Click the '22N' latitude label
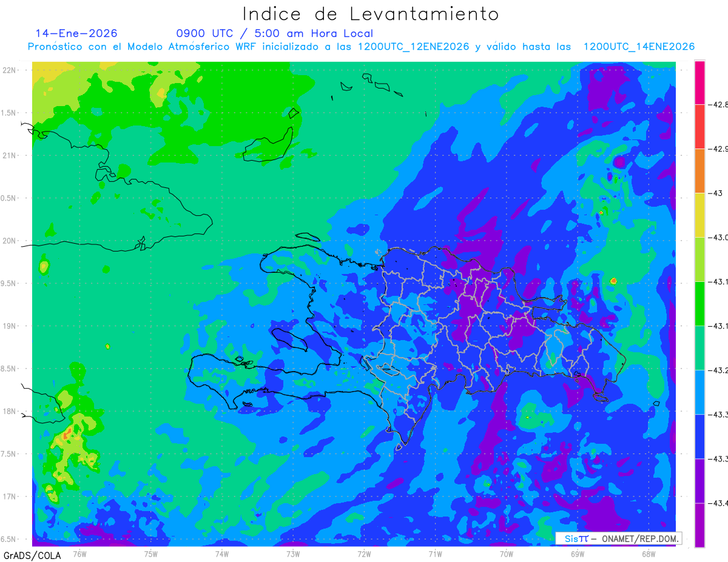The width and height of the screenshot is (728, 562). pos(10,70)
